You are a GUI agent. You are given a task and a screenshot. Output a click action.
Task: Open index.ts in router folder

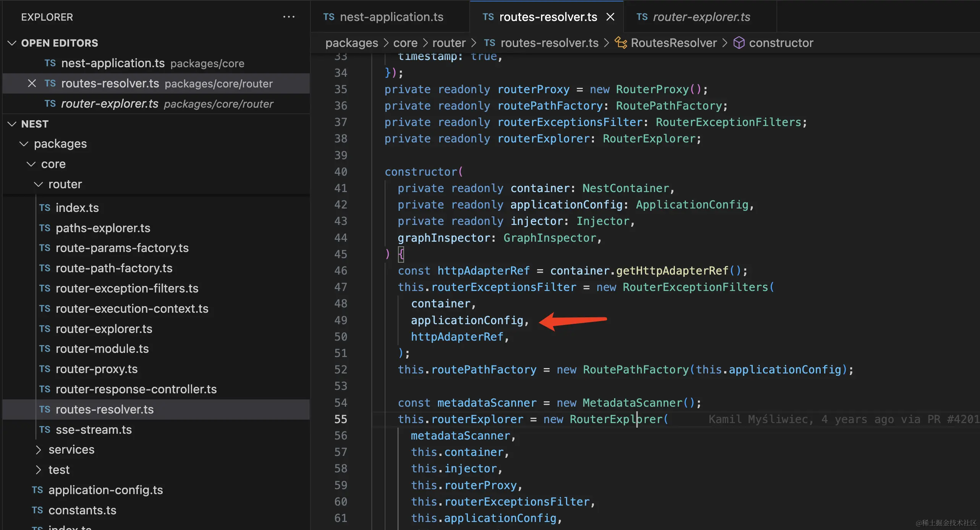pyautogui.click(x=77, y=208)
